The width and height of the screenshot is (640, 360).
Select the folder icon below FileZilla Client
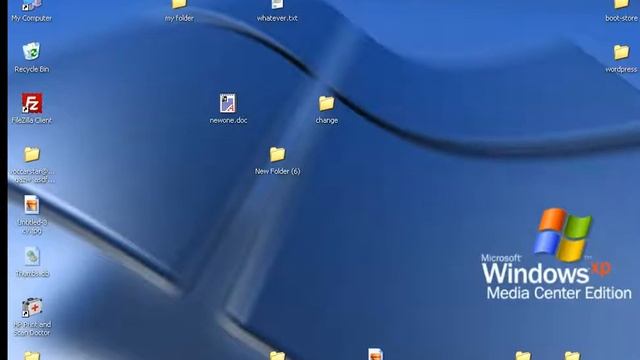31,154
